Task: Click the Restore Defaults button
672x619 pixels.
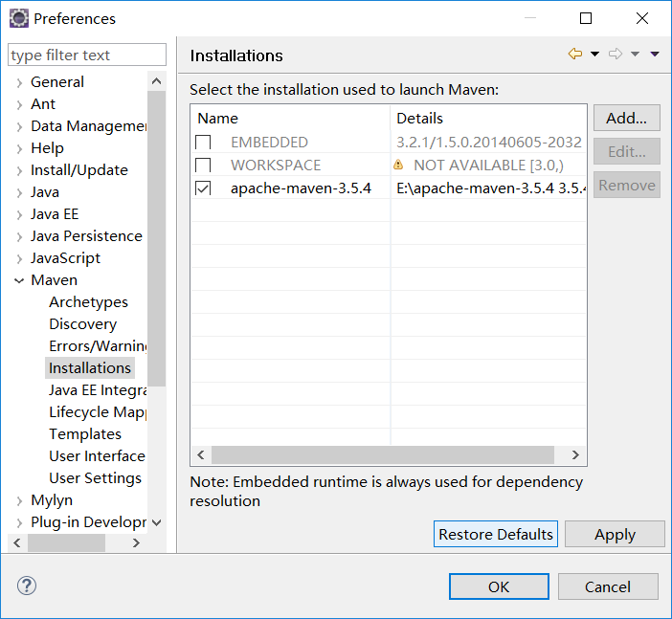Action: tap(496, 534)
